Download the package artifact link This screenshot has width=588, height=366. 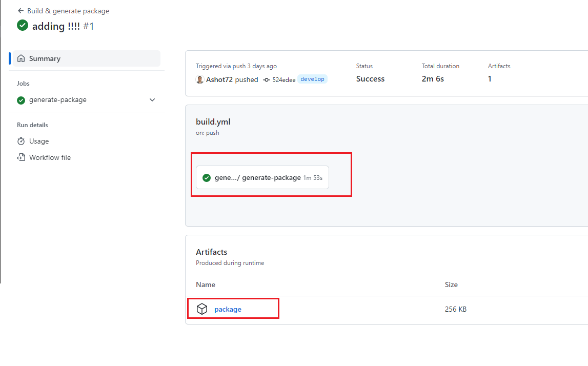(228, 309)
